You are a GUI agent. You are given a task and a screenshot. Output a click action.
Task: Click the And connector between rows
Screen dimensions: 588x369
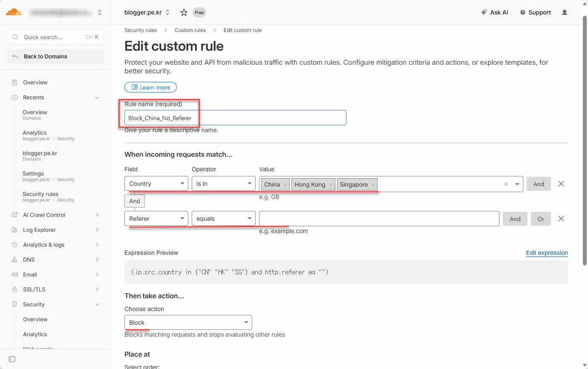pyautogui.click(x=135, y=201)
